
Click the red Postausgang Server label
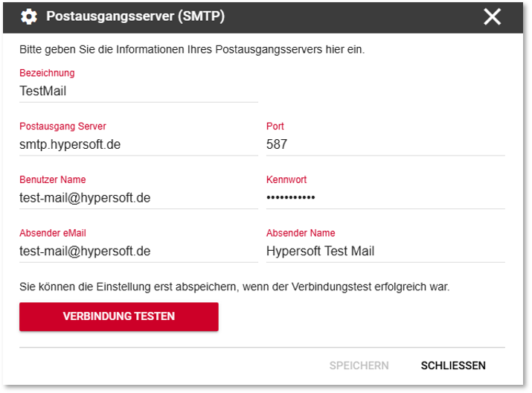coord(63,127)
